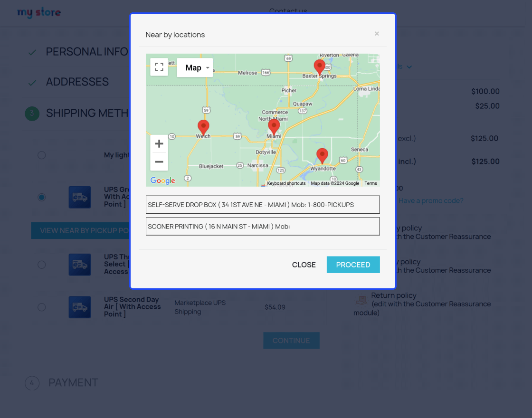532x418 pixels.
Task: Select UPS Ground radio button
Action: click(42, 197)
